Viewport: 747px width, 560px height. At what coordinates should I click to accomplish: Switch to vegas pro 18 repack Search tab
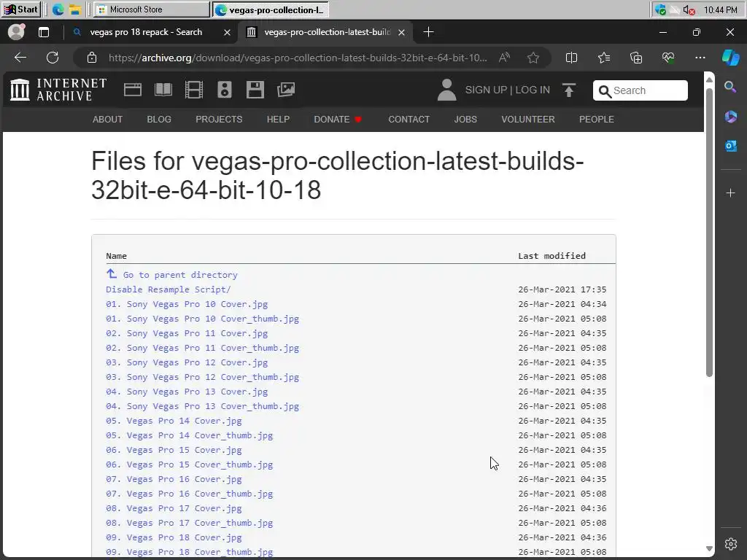tap(146, 32)
